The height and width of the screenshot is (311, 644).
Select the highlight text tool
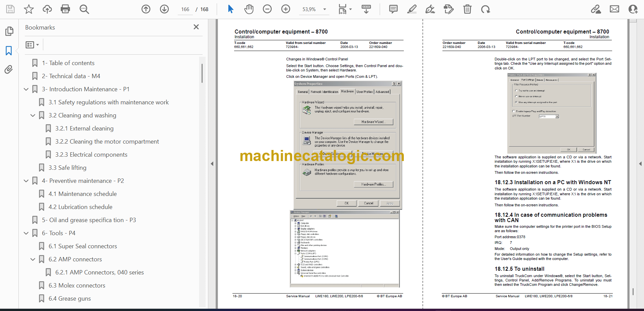point(412,9)
